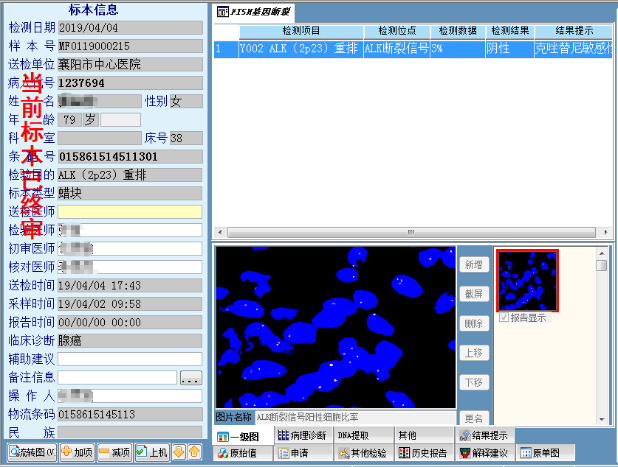The height and width of the screenshot is (467, 618).
Task: Select the Y002 ALK (2p23) 重排 result row
Action: pos(300,48)
